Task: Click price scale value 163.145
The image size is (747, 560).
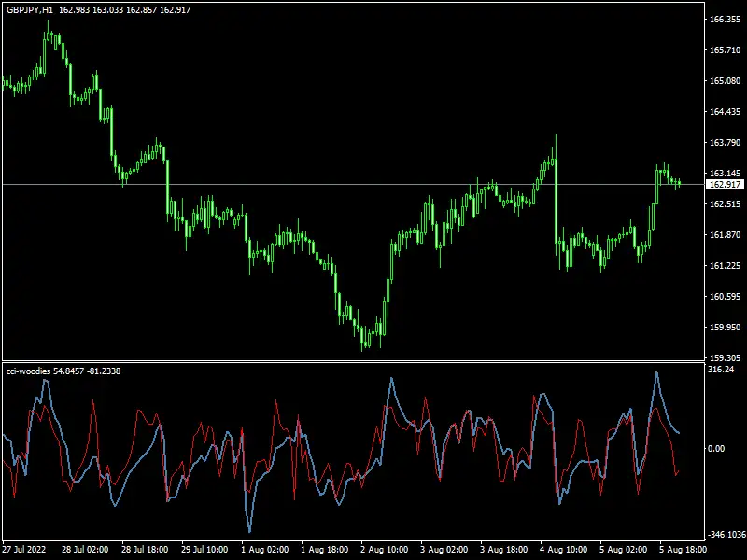Action: coord(726,174)
